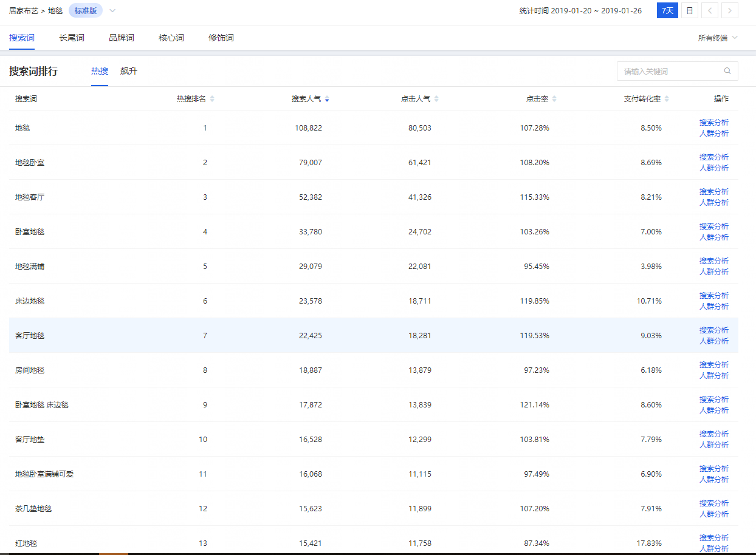Switch to the 长尾词 tab
The height and width of the screenshot is (555, 756).
(72, 38)
